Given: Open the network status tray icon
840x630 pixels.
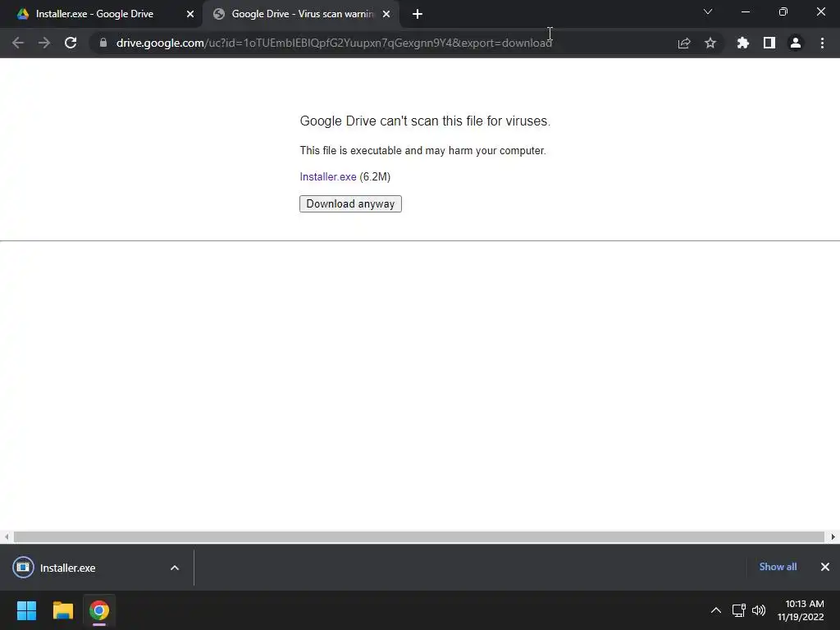Looking at the screenshot, I should point(739,610).
